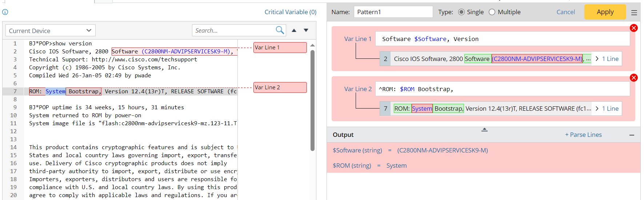Viewport: 644px width, 200px height.
Task: Click the search magnifier icon
Action: click(279, 30)
